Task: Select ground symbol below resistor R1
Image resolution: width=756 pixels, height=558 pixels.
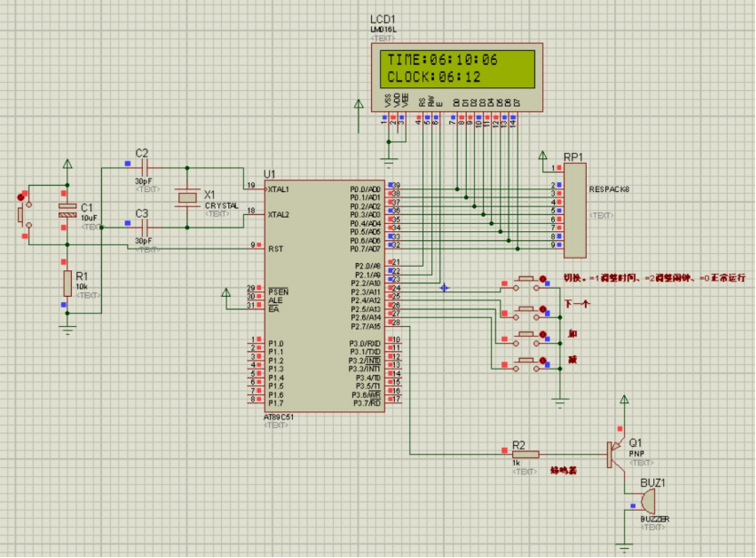Action: tap(67, 330)
